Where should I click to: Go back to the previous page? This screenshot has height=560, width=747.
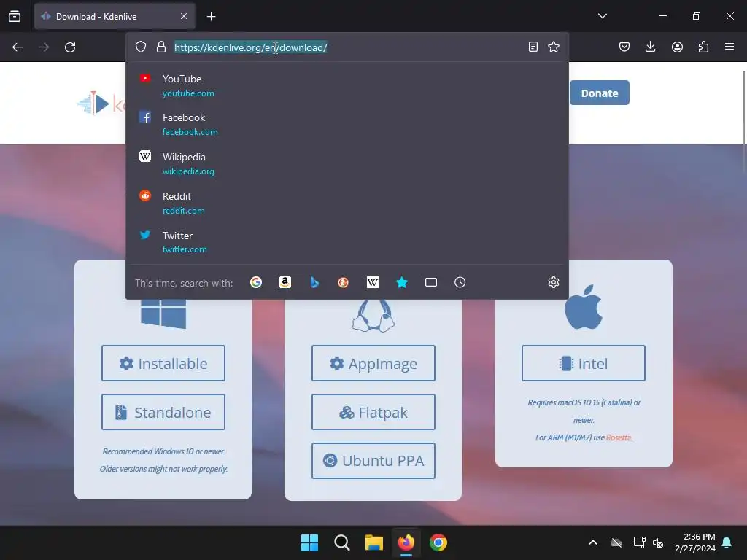(x=18, y=47)
